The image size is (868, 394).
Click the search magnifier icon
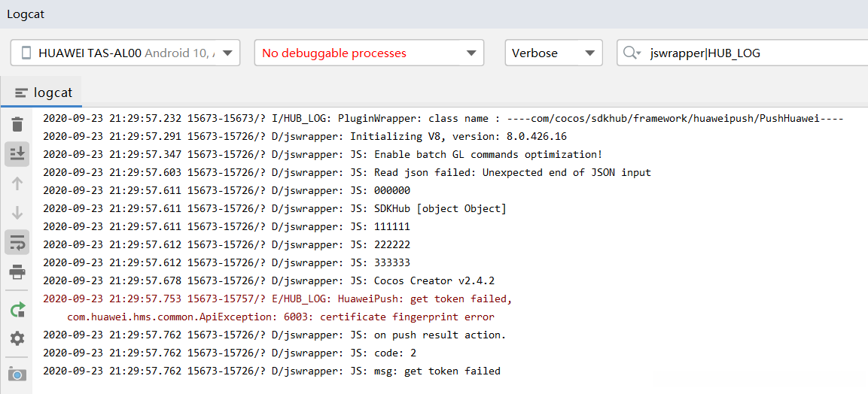click(x=632, y=53)
